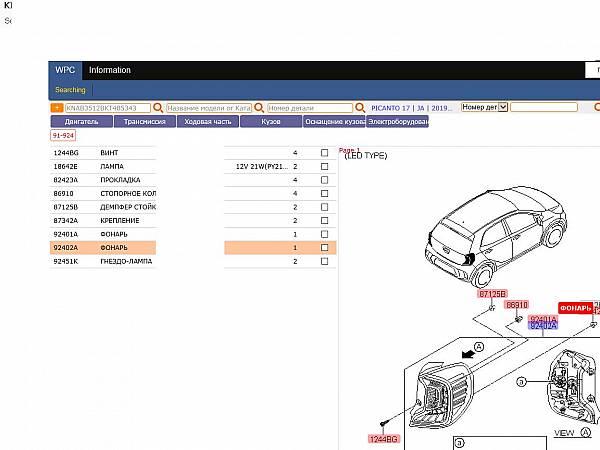Click the magnifier right of part number field
This screenshot has height=450, width=600.
coord(362,107)
